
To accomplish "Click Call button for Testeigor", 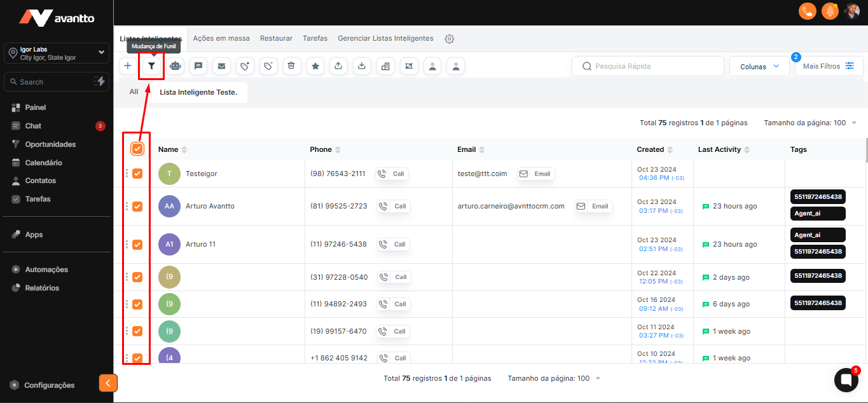I will (x=392, y=174).
